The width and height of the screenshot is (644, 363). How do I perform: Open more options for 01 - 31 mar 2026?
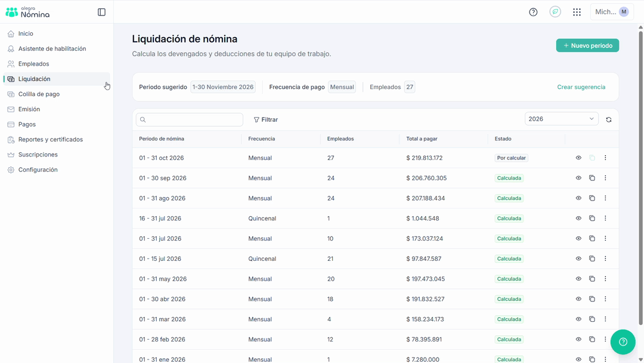point(605,319)
